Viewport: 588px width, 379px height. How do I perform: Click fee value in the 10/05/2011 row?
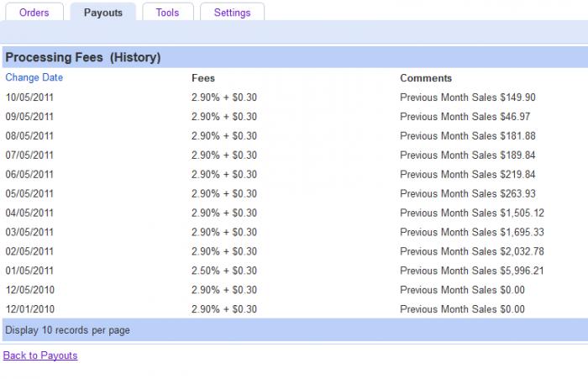[224, 97]
